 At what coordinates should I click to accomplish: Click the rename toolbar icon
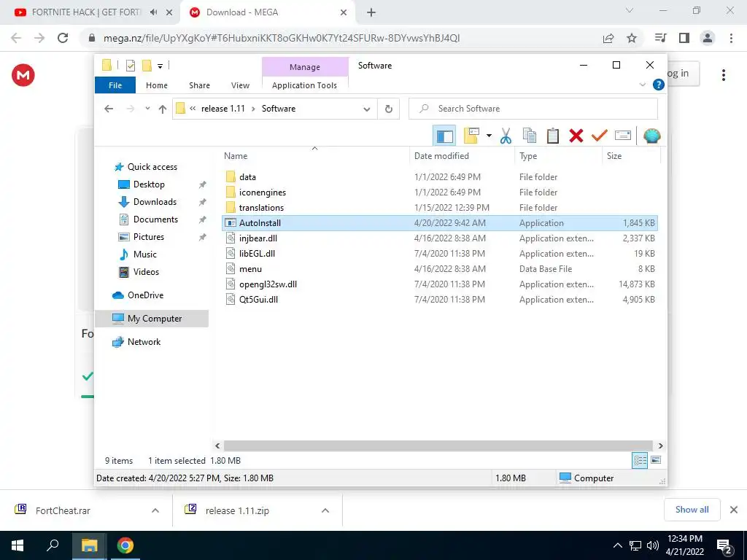click(623, 136)
